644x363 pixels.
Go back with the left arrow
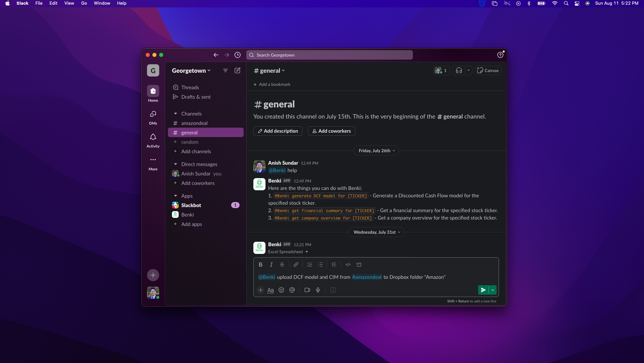[x=216, y=55]
